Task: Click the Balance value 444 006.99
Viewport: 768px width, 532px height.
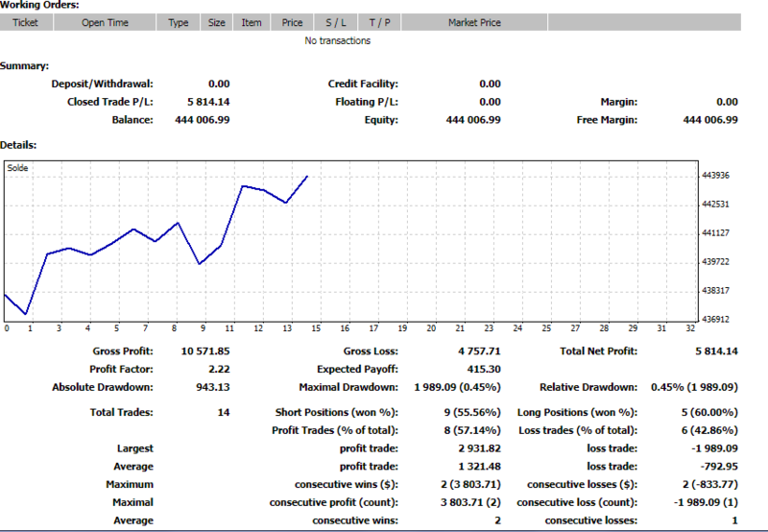Action: coord(203,120)
